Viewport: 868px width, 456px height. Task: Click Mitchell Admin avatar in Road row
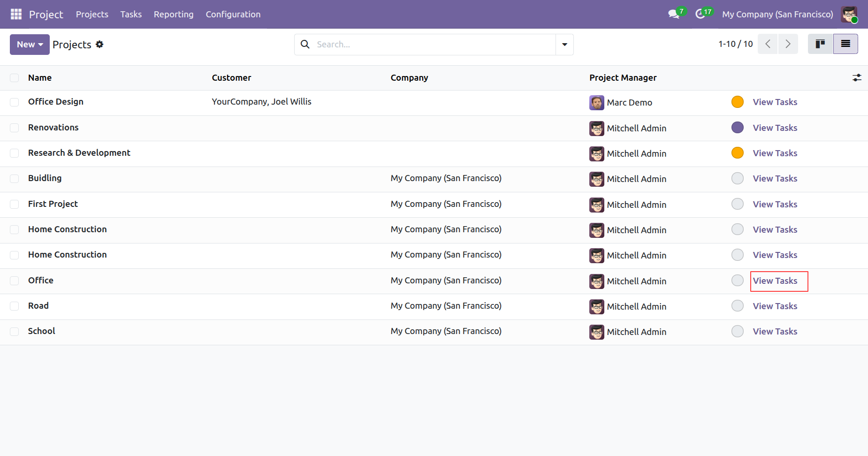[x=597, y=306]
